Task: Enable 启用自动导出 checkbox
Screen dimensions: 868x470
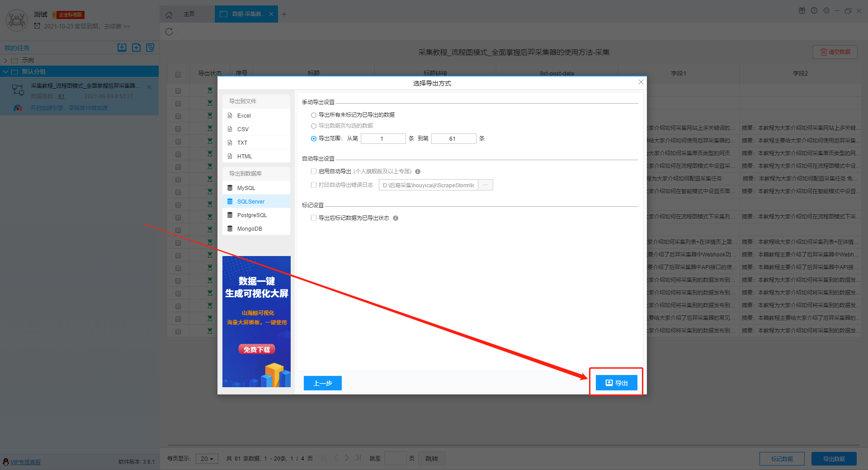Action: pyautogui.click(x=314, y=171)
